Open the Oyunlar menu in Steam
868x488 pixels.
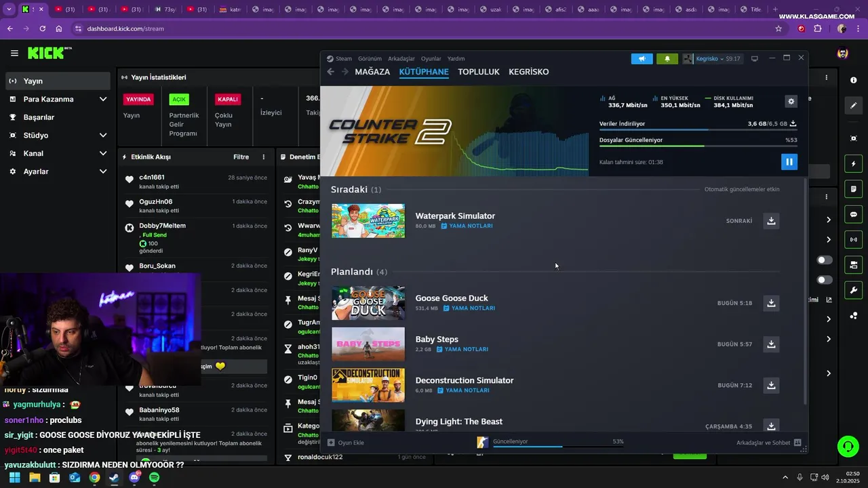point(431,59)
